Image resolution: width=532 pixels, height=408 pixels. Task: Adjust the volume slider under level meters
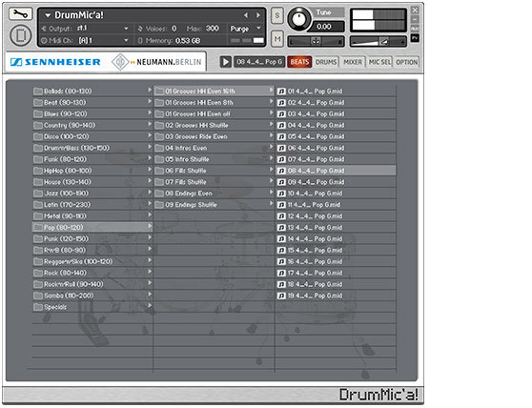click(378, 42)
